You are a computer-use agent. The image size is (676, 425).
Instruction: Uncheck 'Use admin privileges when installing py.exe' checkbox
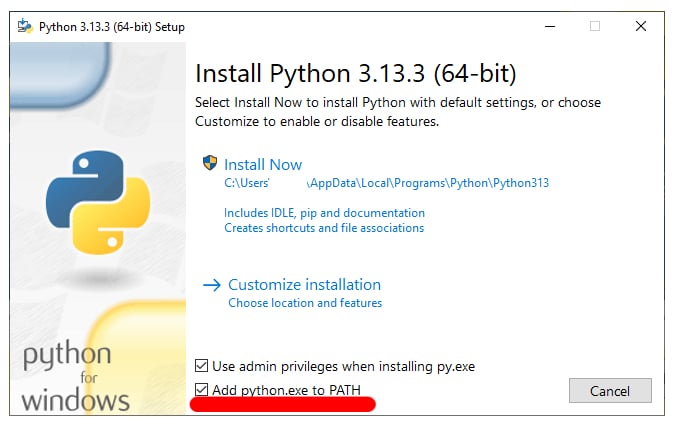pyautogui.click(x=202, y=366)
